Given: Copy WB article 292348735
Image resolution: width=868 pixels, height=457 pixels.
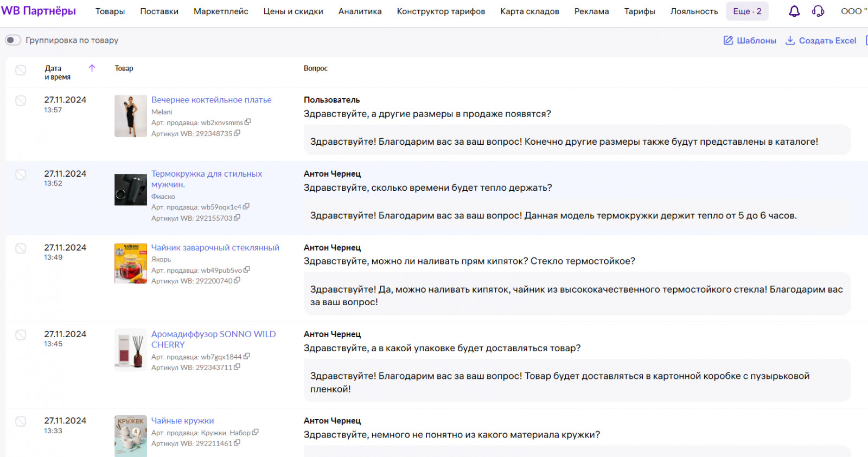Looking at the screenshot, I should [237, 133].
